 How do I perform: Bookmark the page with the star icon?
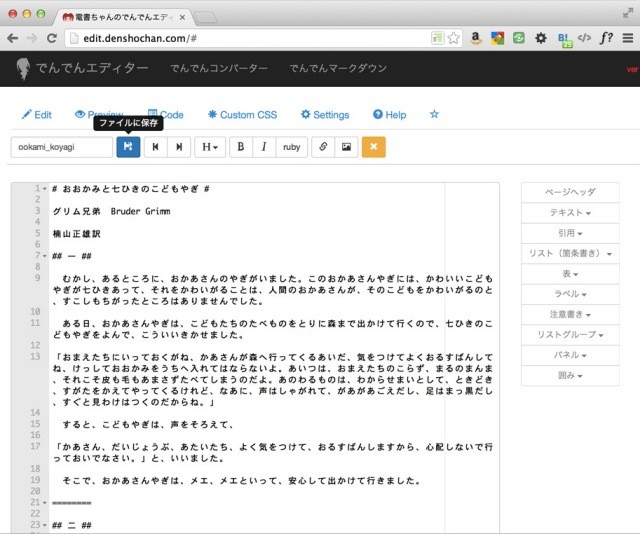click(453, 38)
